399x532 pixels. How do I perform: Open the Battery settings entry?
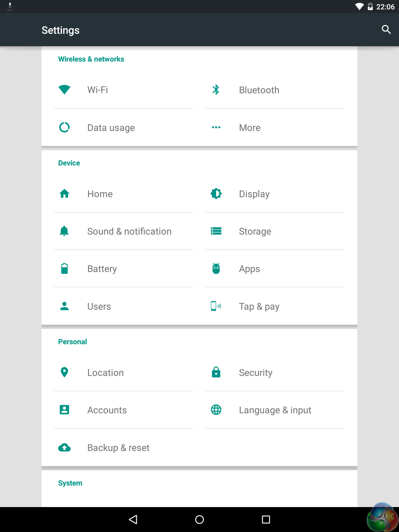click(x=102, y=269)
